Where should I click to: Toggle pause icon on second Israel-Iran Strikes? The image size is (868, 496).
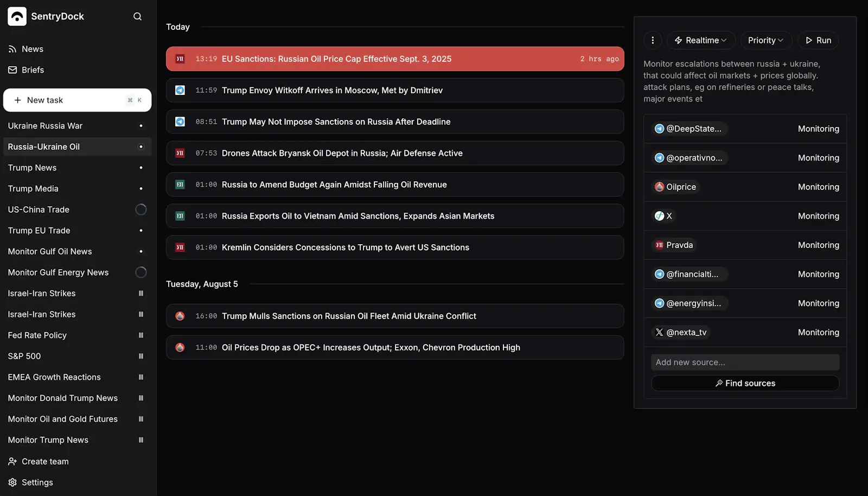[x=141, y=315]
